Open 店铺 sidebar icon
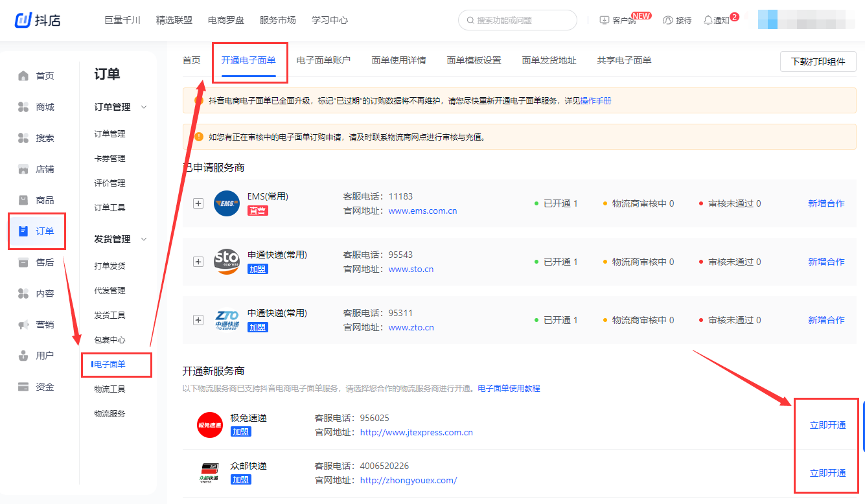 (23, 169)
